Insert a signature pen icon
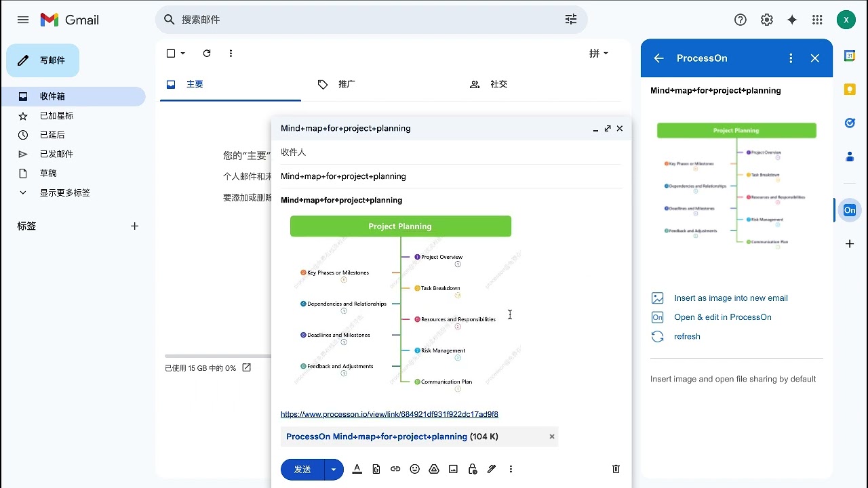Viewport: 868px width, 488px height. (492, 469)
